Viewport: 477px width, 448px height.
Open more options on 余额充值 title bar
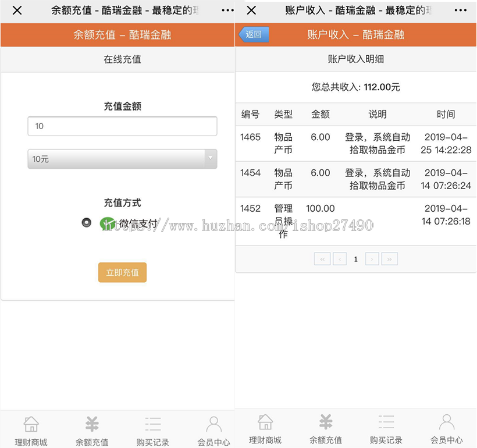(227, 10)
